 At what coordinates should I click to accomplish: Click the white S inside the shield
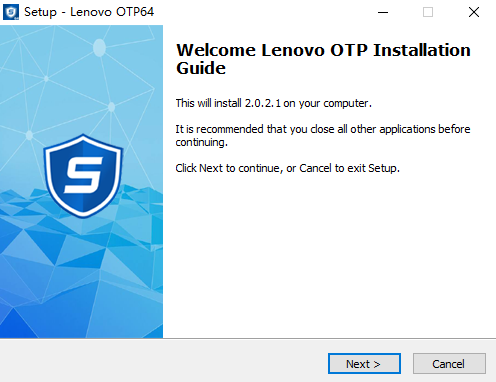pyautogui.click(x=84, y=175)
